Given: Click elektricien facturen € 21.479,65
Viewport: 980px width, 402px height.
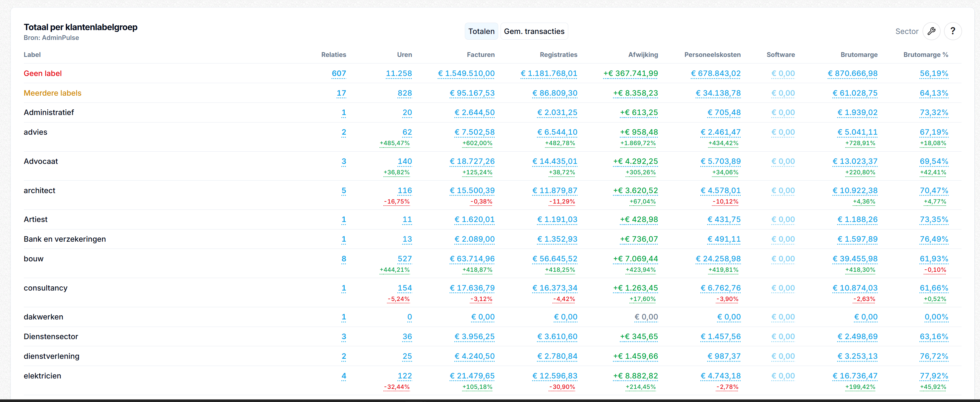Looking at the screenshot, I should [x=472, y=376].
